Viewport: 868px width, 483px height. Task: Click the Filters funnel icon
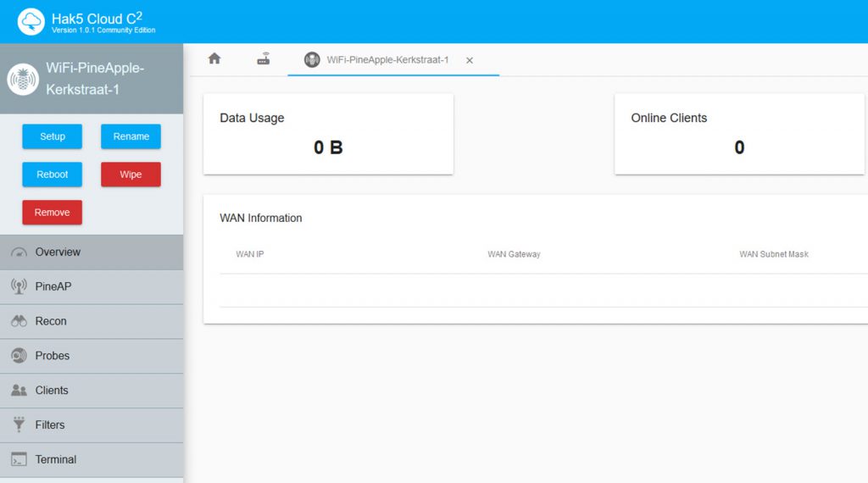point(19,425)
